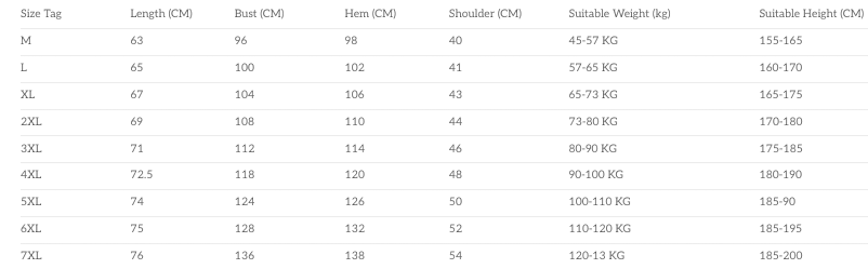Click the Bust (CM) column header

[x=259, y=14]
